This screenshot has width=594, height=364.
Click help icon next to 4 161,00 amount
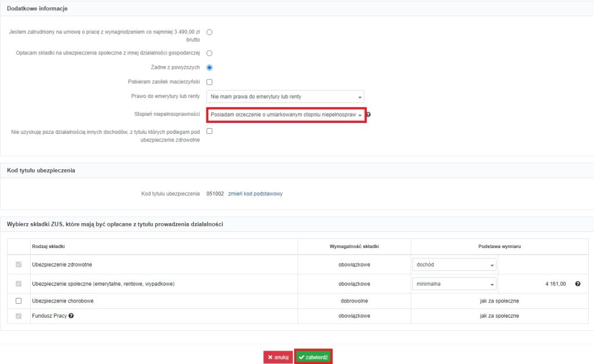(x=577, y=284)
